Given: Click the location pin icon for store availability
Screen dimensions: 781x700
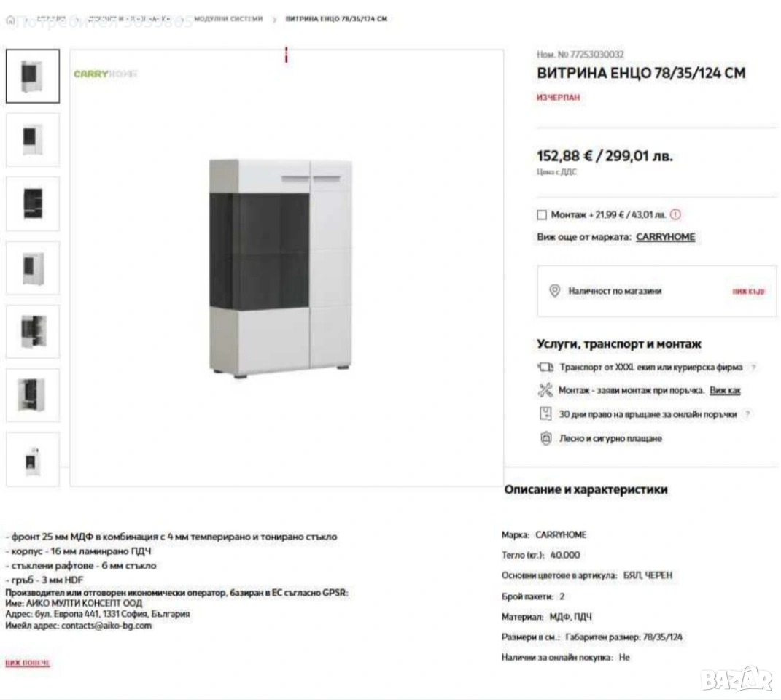Looking at the screenshot, I should (554, 291).
